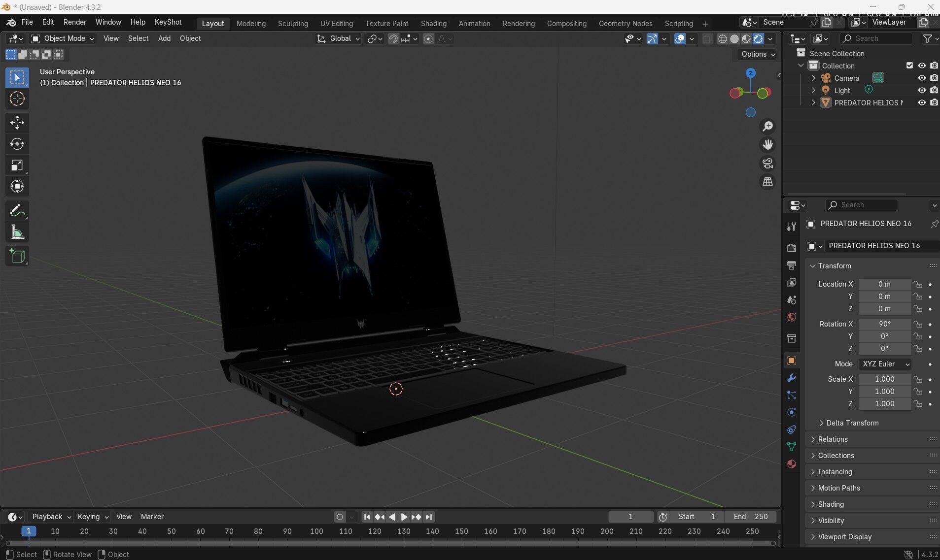Open the Options dropdown in viewport
This screenshot has width=940, height=560.
pyautogui.click(x=758, y=54)
